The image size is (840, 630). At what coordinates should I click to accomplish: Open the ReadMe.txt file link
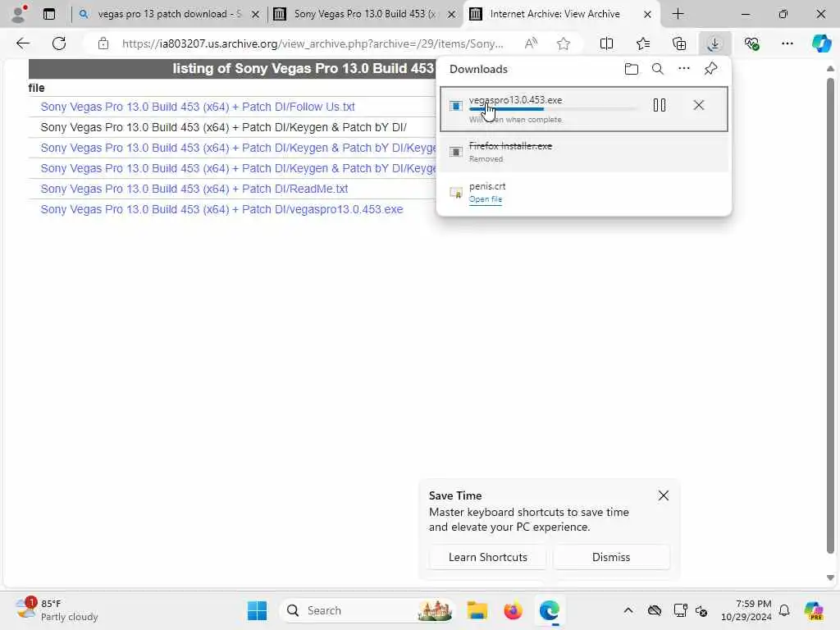(194, 189)
